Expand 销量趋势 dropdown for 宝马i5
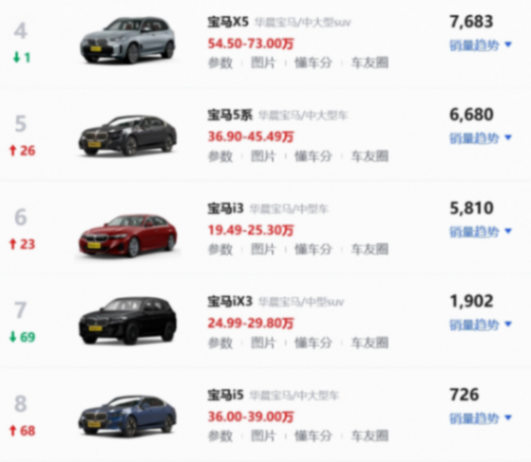 pos(481,418)
